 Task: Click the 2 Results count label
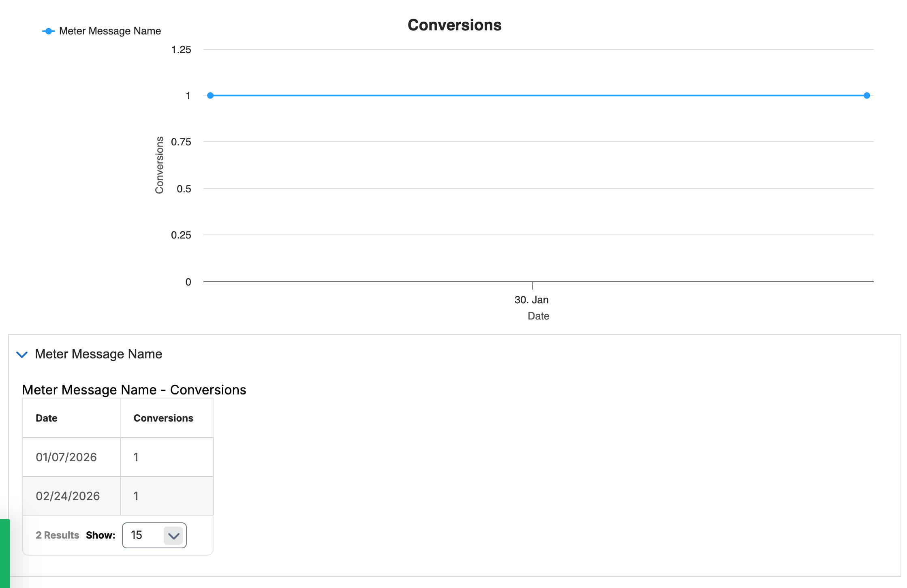pos(57,535)
